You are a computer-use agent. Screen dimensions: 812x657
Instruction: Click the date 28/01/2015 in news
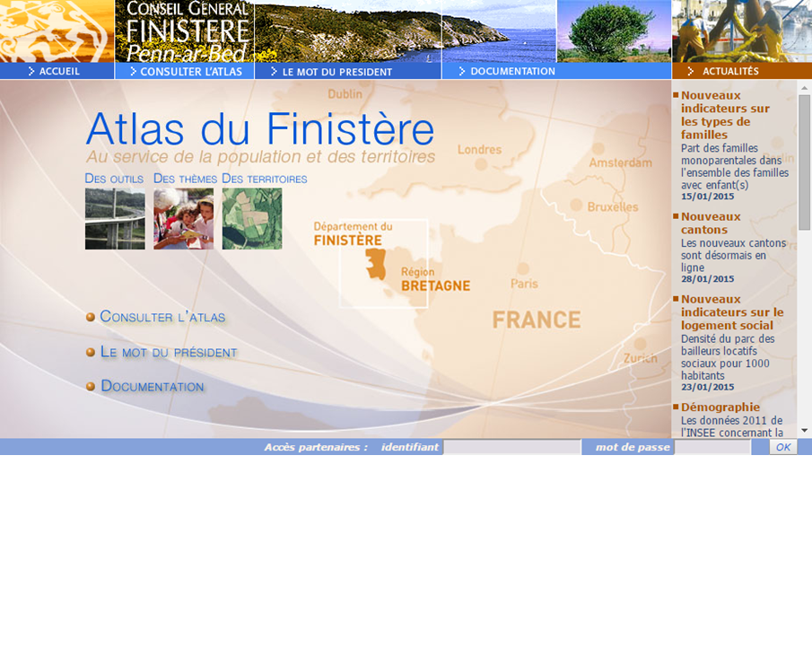pyautogui.click(x=707, y=279)
